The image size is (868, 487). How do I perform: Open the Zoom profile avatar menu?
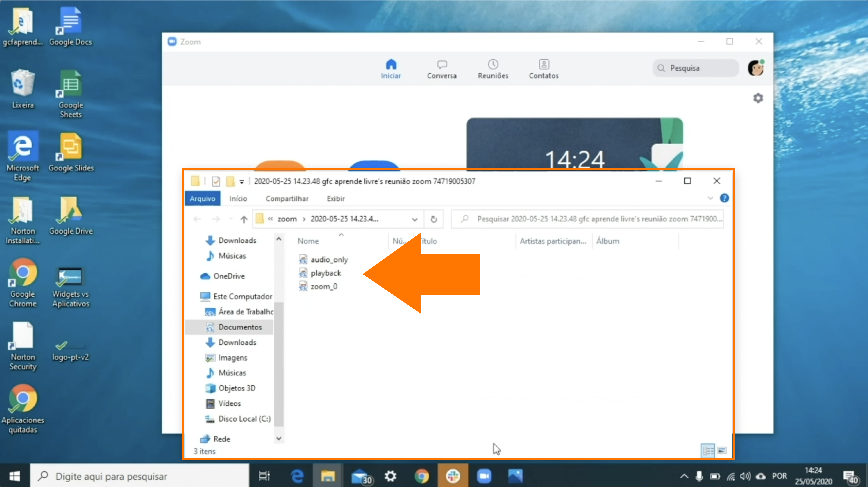point(756,68)
